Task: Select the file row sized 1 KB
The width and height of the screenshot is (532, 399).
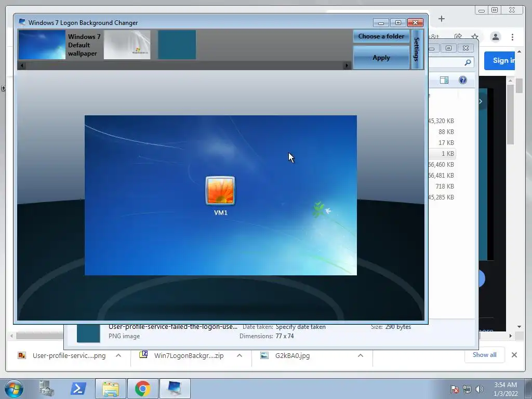Action: [x=442, y=154]
